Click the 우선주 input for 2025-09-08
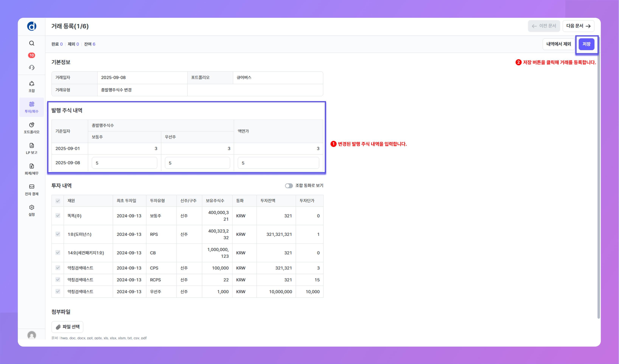 [x=197, y=163]
